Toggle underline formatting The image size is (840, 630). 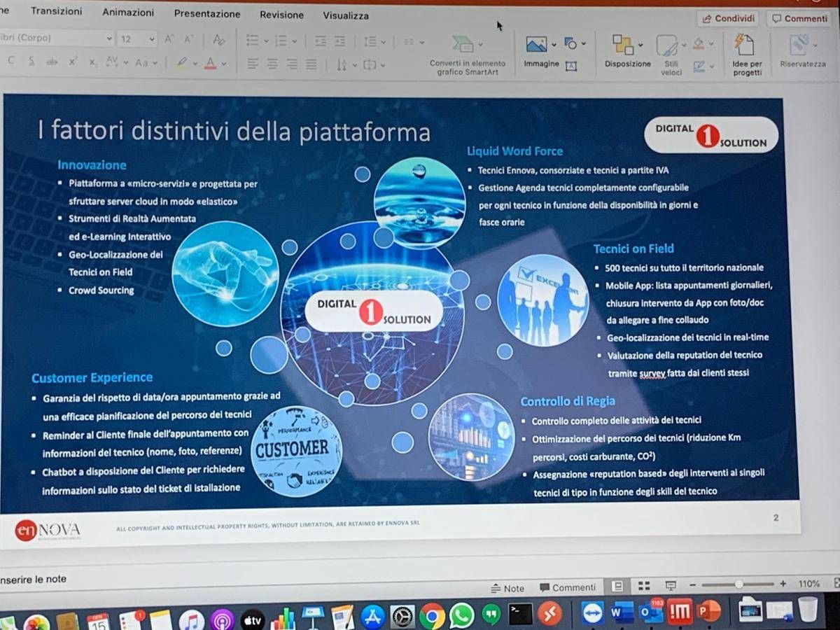point(31,62)
